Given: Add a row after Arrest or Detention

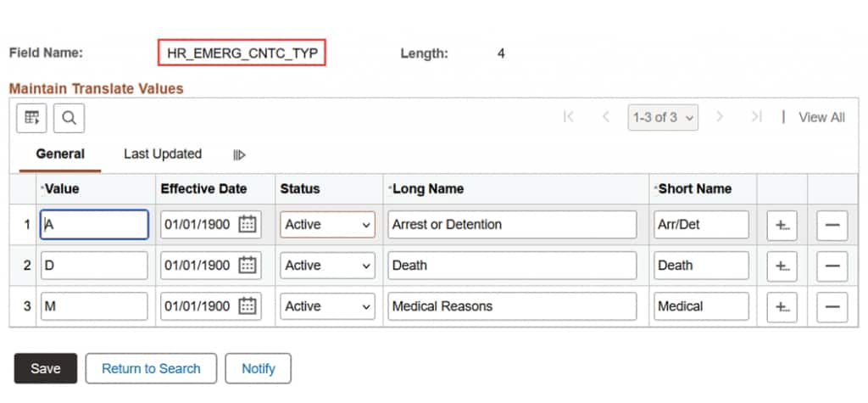Looking at the screenshot, I should pyautogui.click(x=782, y=226).
